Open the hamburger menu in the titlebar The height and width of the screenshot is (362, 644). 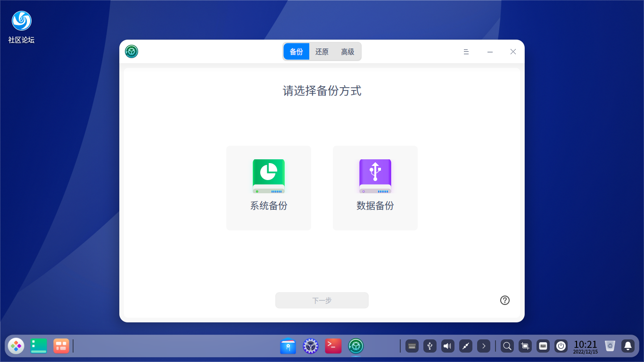tap(466, 52)
